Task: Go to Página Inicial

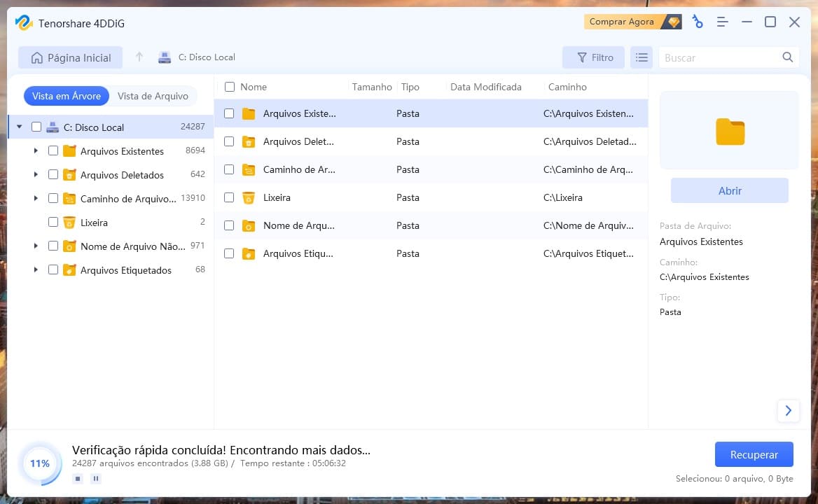Action: [x=71, y=57]
